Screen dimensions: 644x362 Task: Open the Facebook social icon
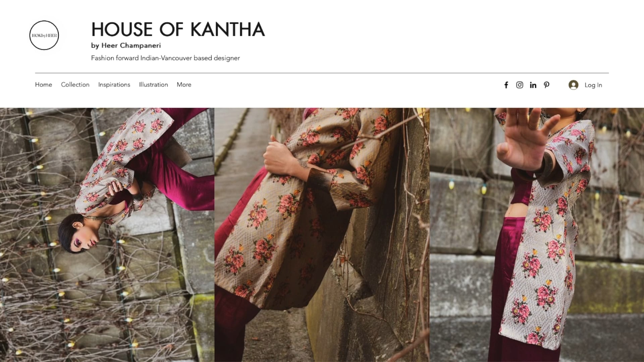click(506, 85)
